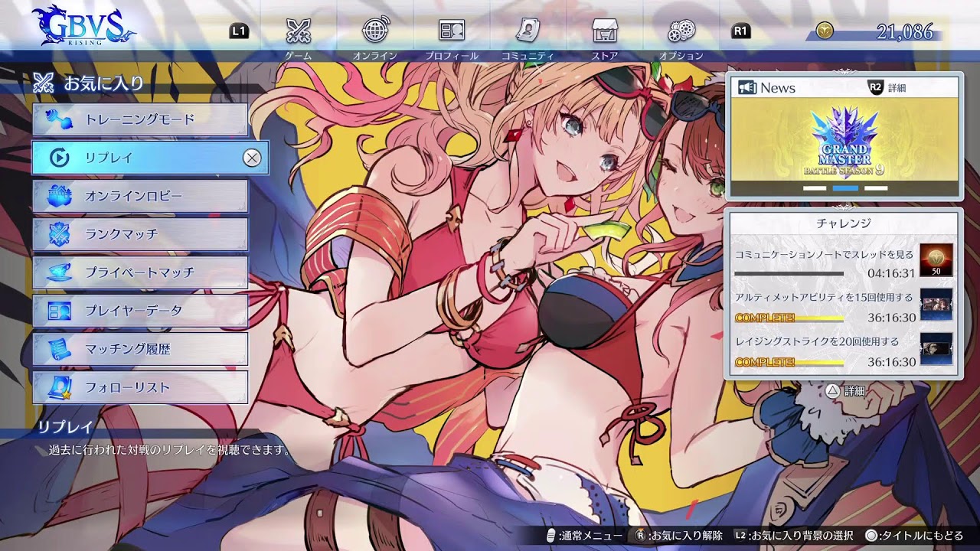The width and height of the screenshot is (980, 551).
Task: Click the reward icon marked 50
Action: [936, 260]
